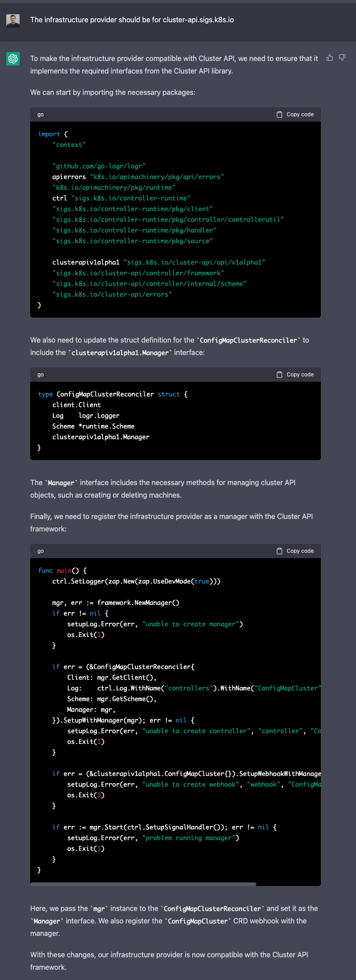This screenshot has height=980, width=356.
Task: Click the "mgr, err := framework.NewManager()" line
Action: [x=116, y=603]
